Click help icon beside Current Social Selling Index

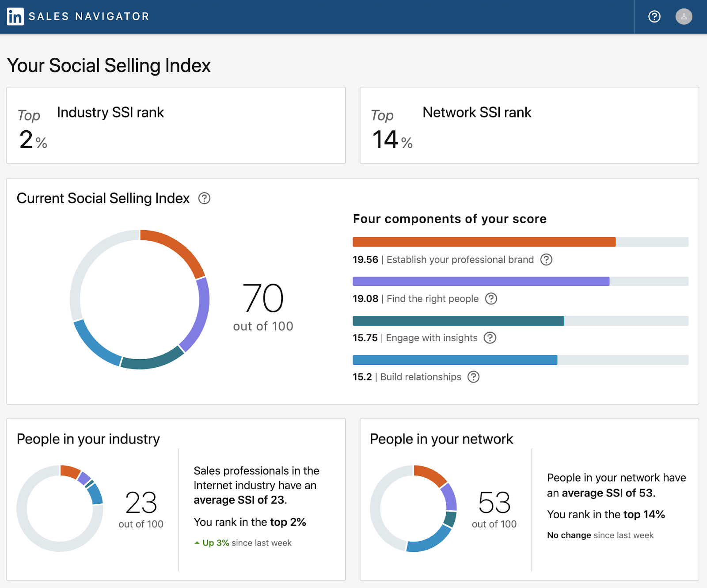tap(204, 198)
